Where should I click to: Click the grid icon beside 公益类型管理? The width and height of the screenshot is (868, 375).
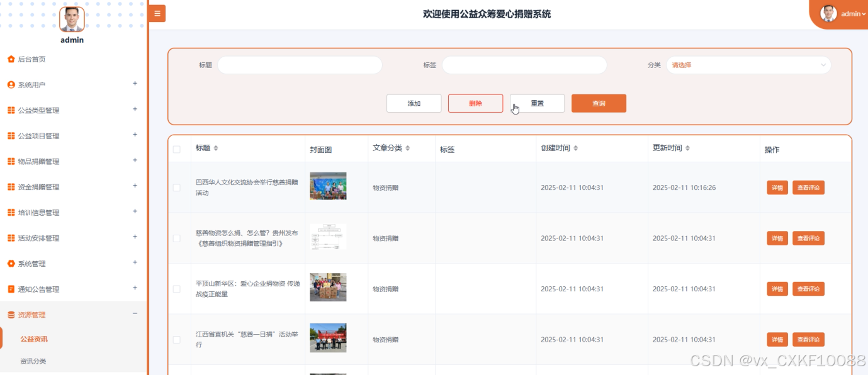click(x=11, y=110)
